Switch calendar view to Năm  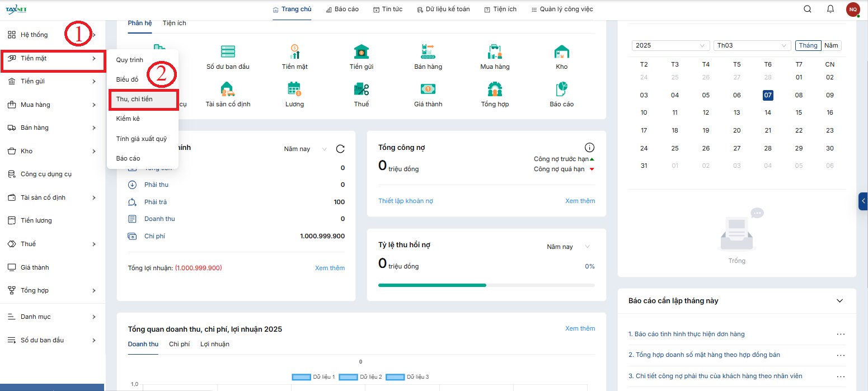[831, 45]
